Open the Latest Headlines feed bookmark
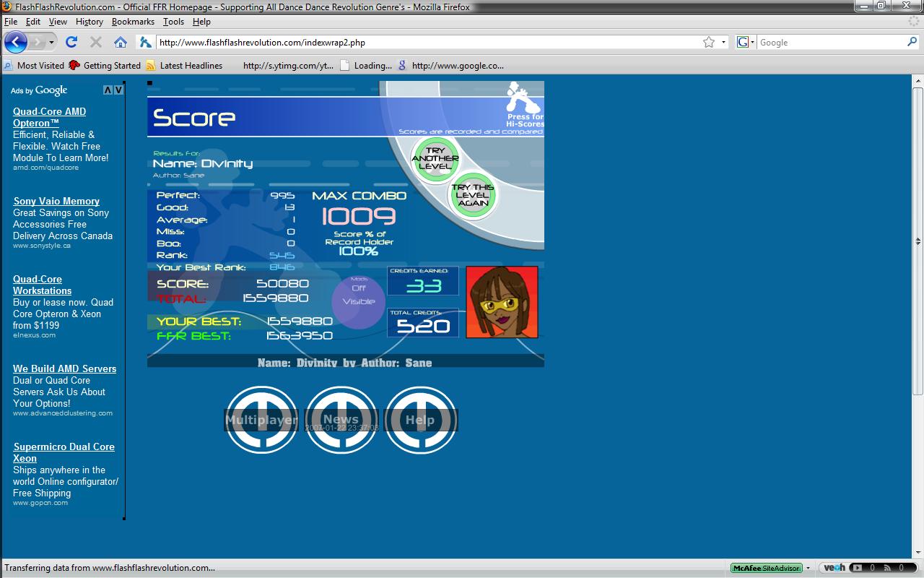 coord(184,65)
